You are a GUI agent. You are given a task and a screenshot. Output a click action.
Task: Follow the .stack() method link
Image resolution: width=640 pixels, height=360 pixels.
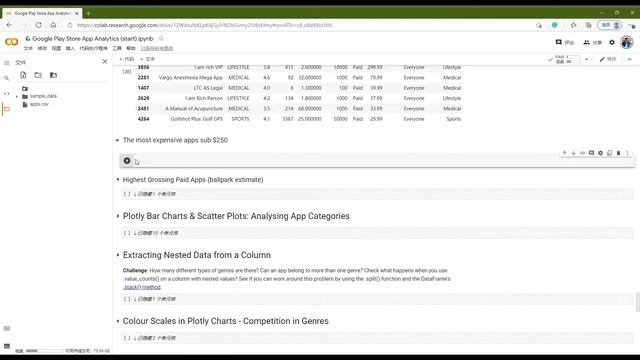(142, 287)
